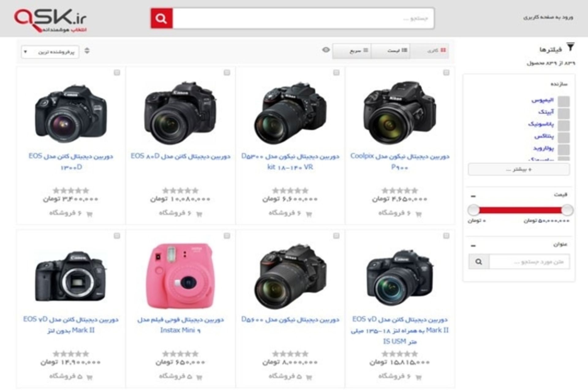Click the eye icon beside view modes
Screen dimensions: 588x392
326,50
